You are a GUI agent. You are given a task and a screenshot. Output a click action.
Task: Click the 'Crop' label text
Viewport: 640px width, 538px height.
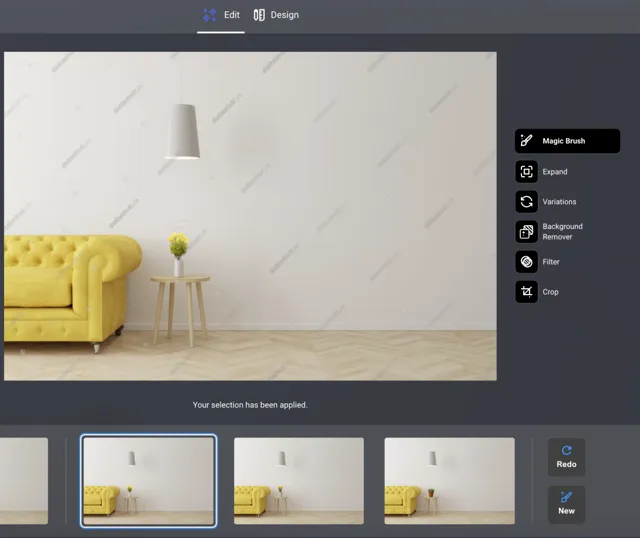click(550, 292)
